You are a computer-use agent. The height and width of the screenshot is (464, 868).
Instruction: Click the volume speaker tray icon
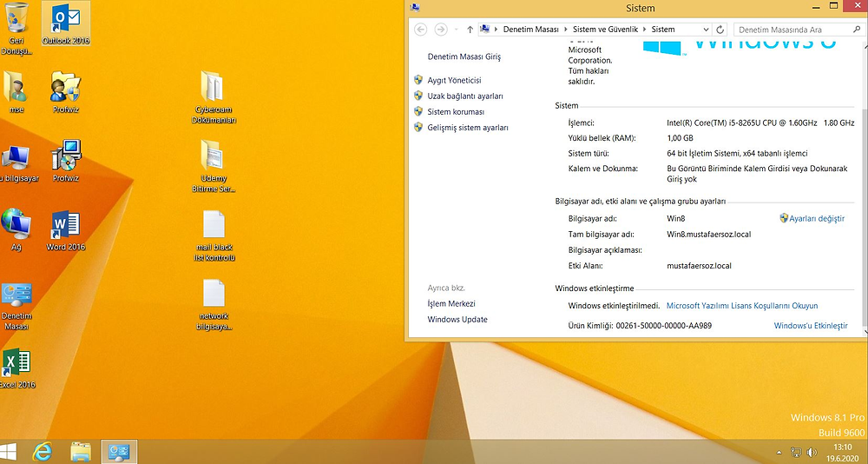[812, 453]
